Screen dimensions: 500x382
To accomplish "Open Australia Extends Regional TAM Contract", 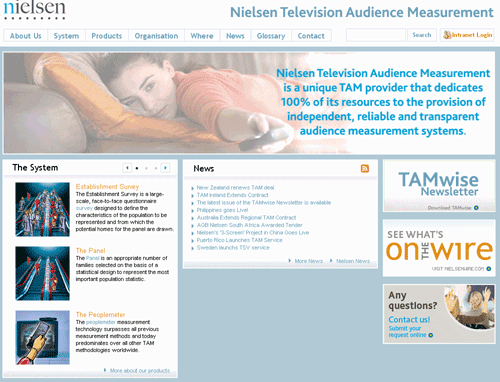I will (x=246, y=218).
